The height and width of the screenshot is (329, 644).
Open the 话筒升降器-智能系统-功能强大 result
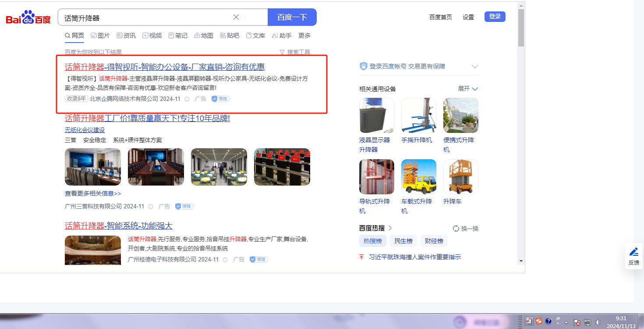(x=119, y=225)
